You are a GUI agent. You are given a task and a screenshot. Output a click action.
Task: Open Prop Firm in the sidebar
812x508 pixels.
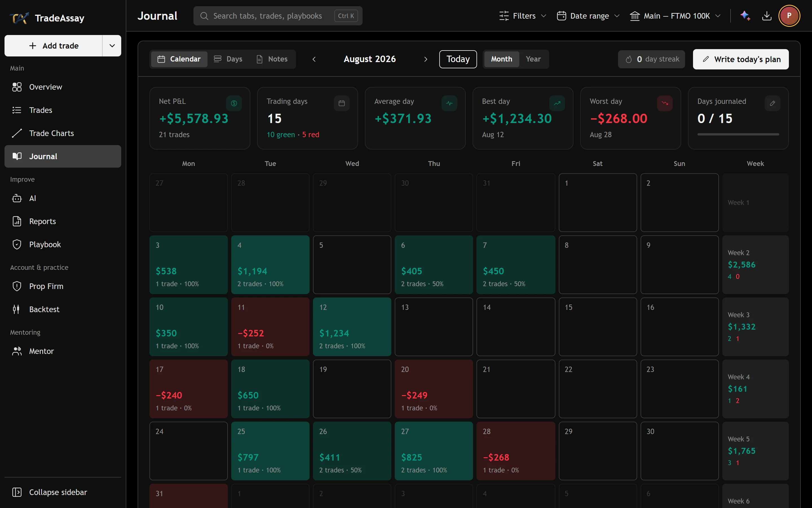click(63, 286)
